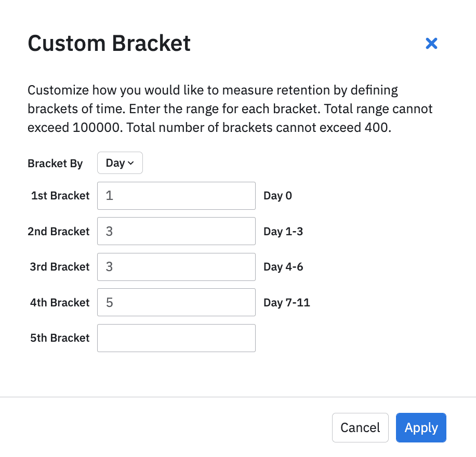Click the 1st Bracket input field

pos(176,196)
